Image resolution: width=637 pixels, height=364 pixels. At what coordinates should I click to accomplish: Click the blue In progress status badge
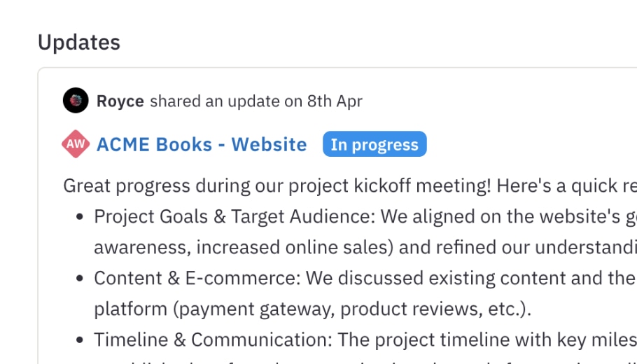point(374,144)
